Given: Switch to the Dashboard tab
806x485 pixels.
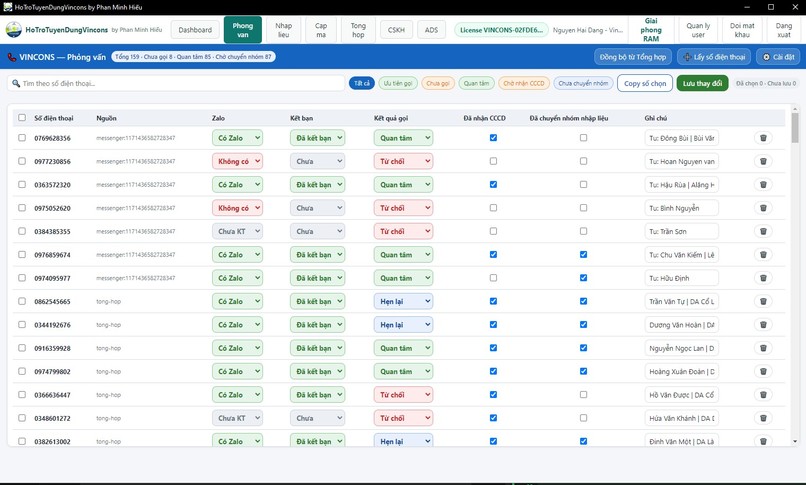Looking at the screenshot, I should click(x=195, y=30).
